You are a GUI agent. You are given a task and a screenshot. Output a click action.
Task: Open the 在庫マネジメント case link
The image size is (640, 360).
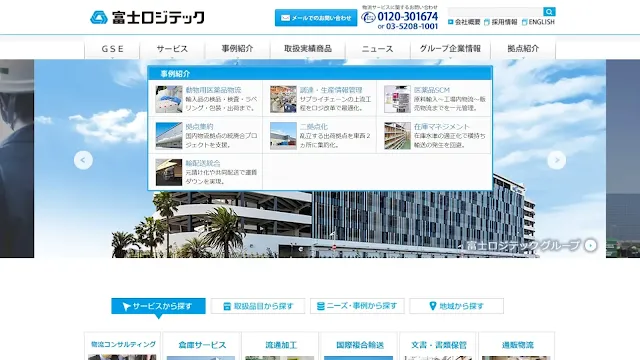click(x=442, y=127)
